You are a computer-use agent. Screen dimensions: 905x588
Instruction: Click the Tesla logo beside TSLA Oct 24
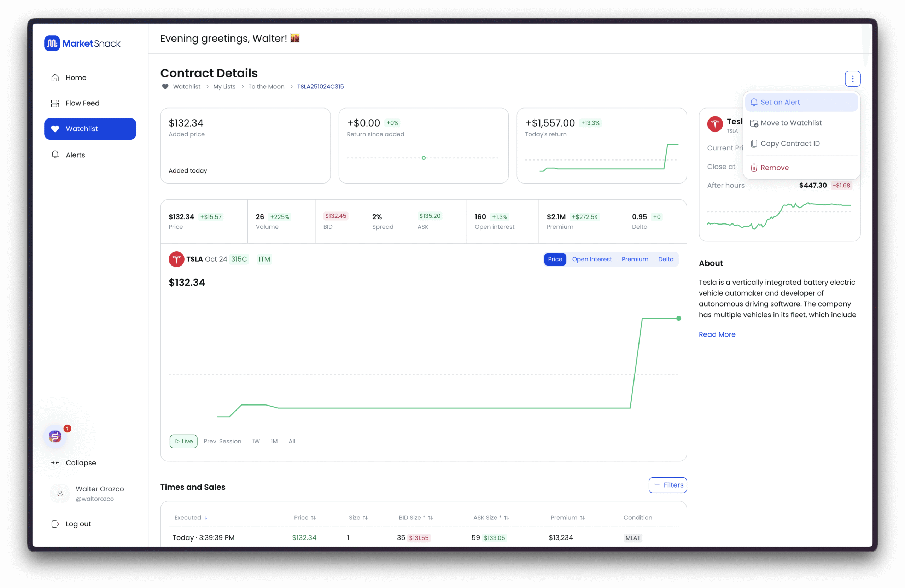click(176, 260)
